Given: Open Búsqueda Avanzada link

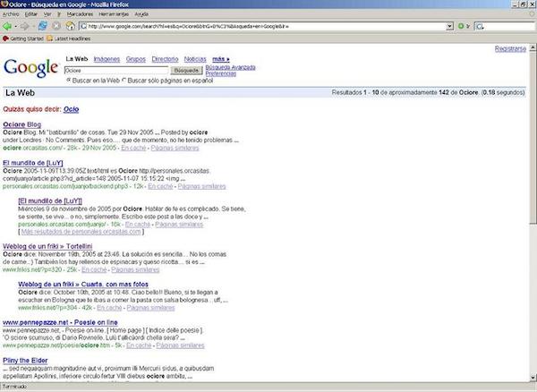Looking at the screenshot, I should (230, 67).
